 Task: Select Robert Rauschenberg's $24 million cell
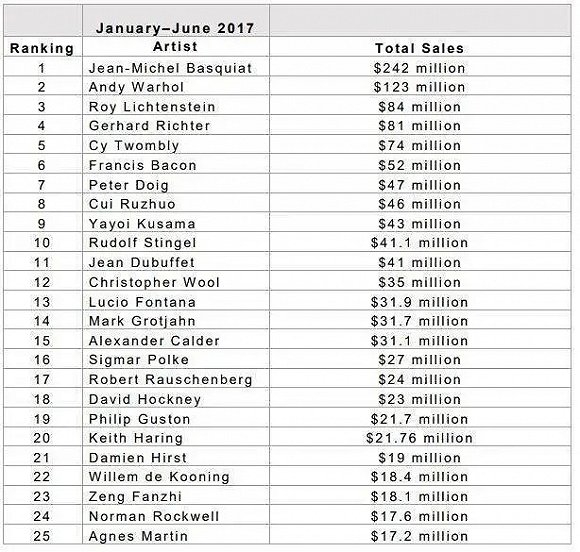pos(420,378)
